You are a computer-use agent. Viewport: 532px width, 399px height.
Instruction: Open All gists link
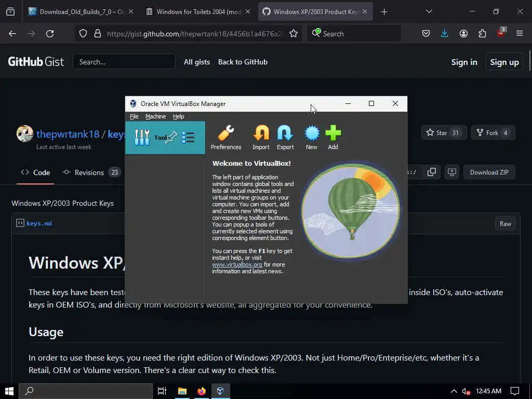[x=197, y=62]
